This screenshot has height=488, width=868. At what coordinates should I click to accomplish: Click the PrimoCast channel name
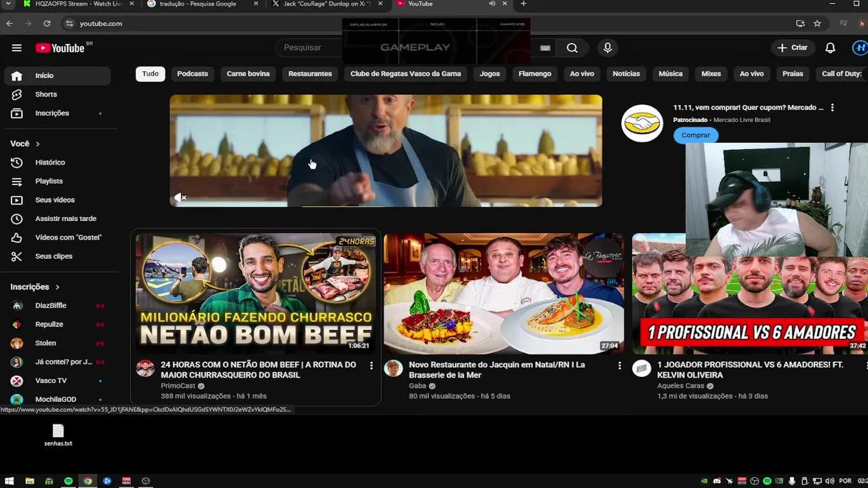coord(178,386)
